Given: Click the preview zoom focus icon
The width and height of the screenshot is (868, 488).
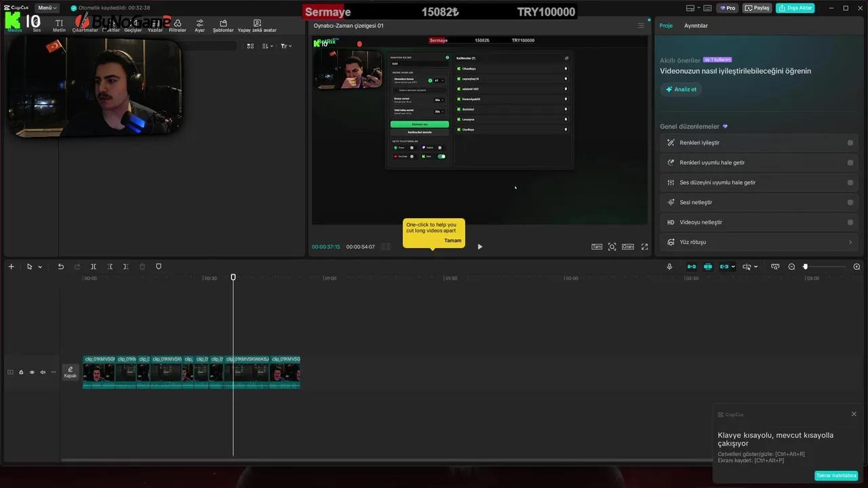Looking at the screenshot, I should pyautogui.click(x=612, y=247).
